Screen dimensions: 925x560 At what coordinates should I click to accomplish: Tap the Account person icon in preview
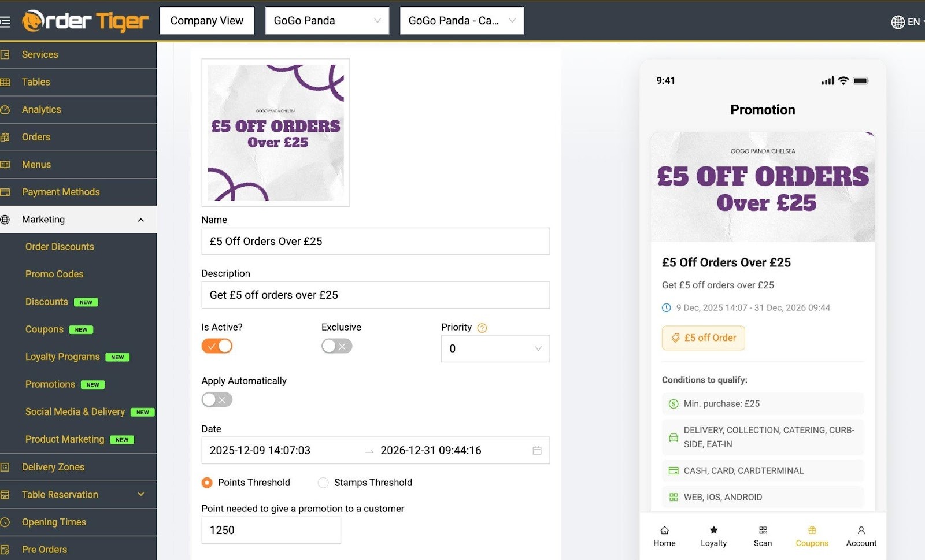861,530
